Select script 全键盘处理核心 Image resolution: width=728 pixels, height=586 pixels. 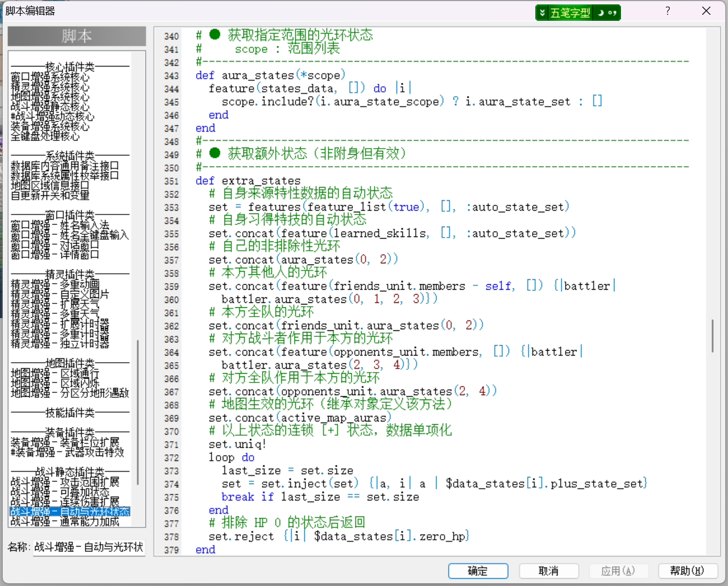45,136
